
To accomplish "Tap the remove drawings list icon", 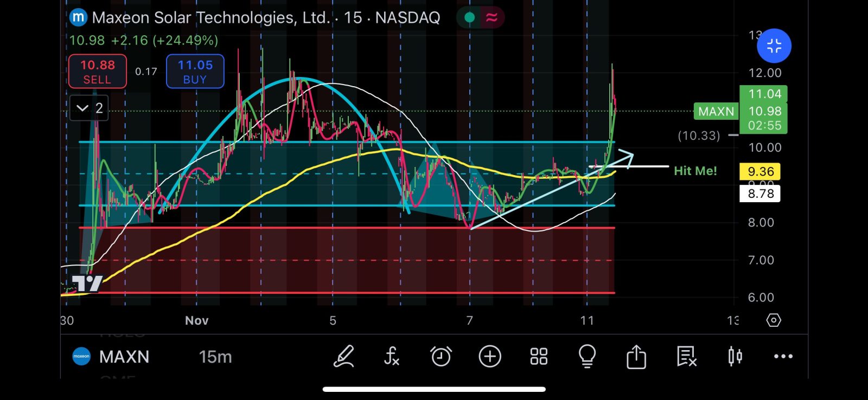I will 686,357.
